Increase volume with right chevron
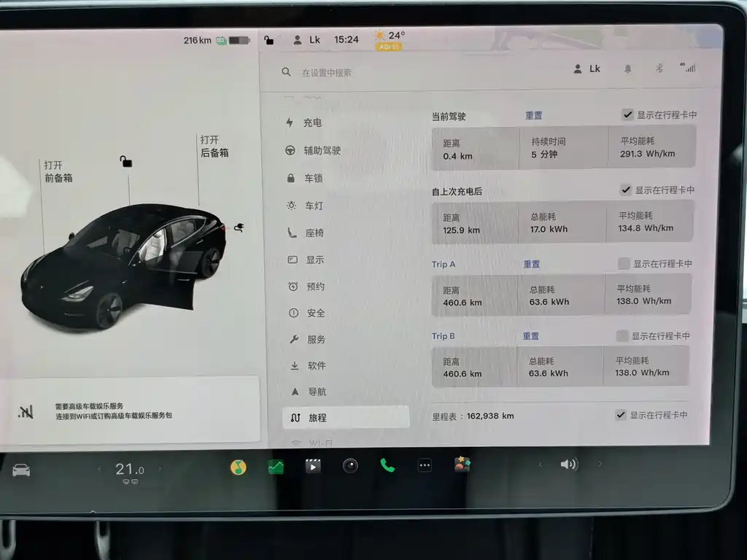 pos(600,464)
